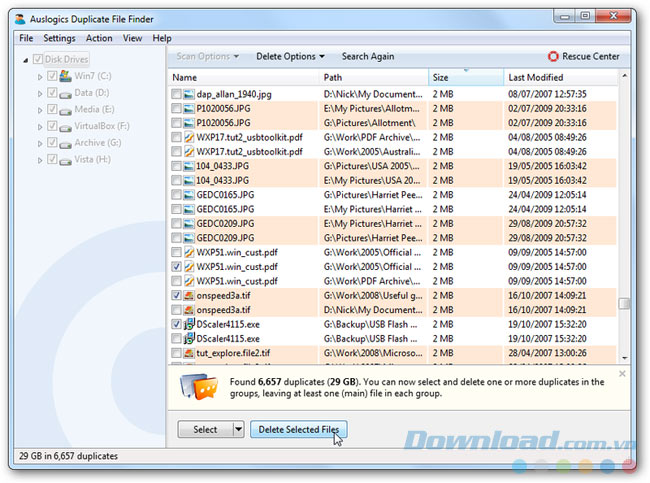The height and width of the screenshot is (483, 650).
Task: Click the scrollbar down arrow
Action: 624,358
